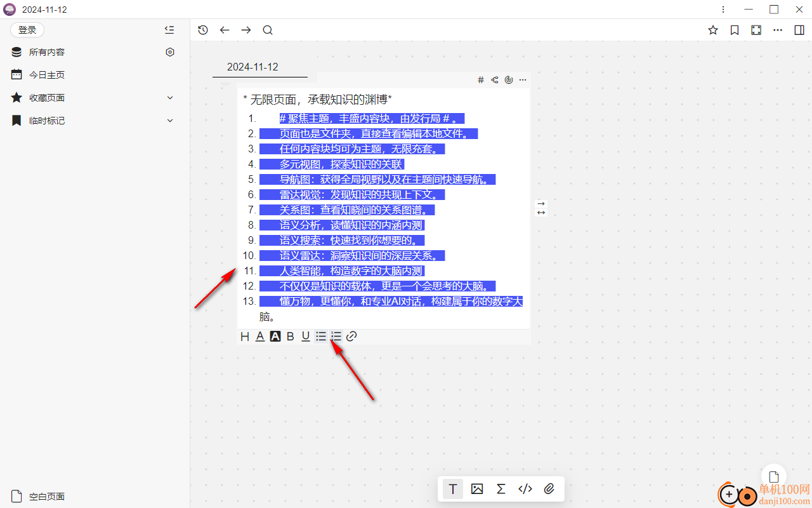The height and width of the screenshot is (508, 812).
Task: Star this page as favorite
Action: [713, 30]
